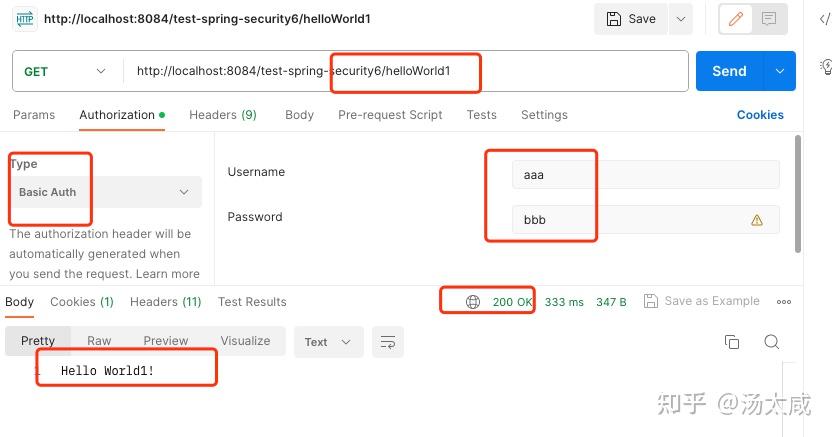
Task: Click the password warning triangle icon
Action: pos(757,220)
